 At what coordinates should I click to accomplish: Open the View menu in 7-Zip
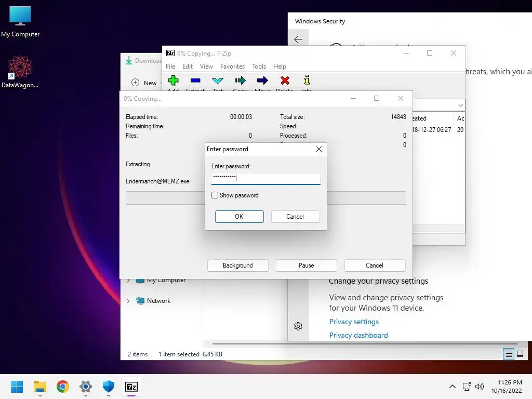point(206,66)
